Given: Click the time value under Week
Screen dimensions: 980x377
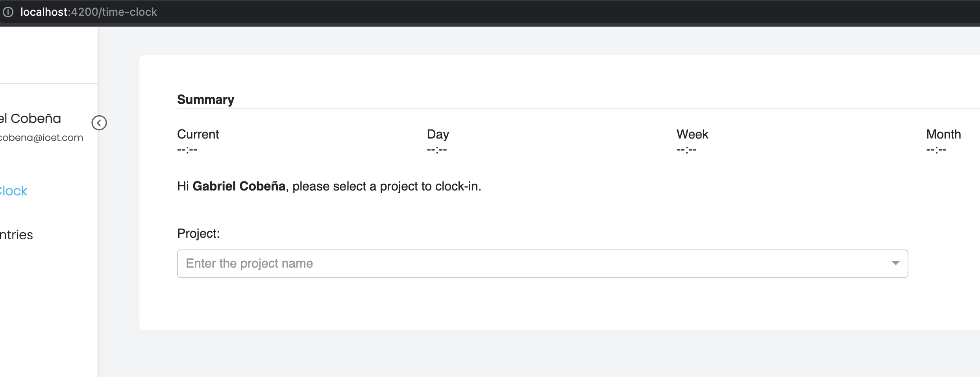Looking at the screenshot, I should (686, 150).
